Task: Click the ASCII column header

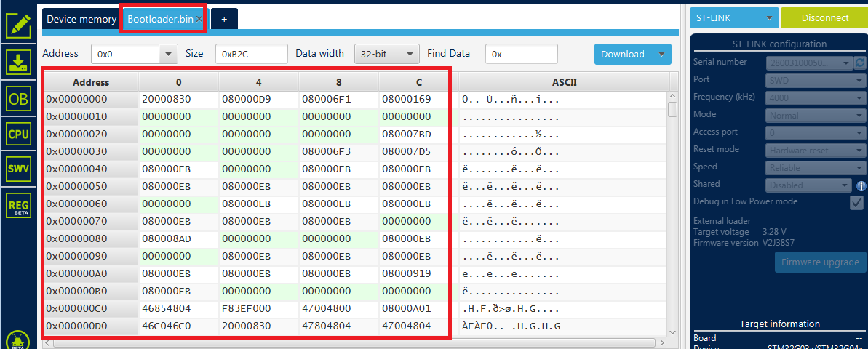Action: [564, 82]
